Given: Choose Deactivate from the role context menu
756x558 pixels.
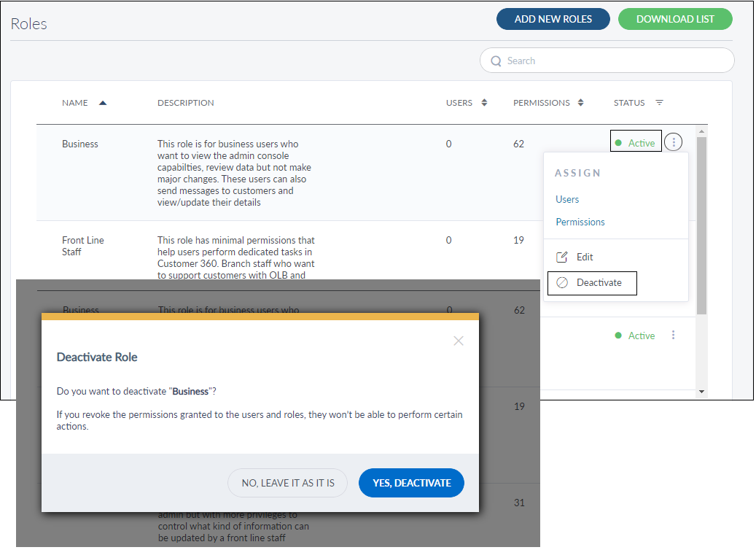Looking at the screenshot, I should 599,283.
